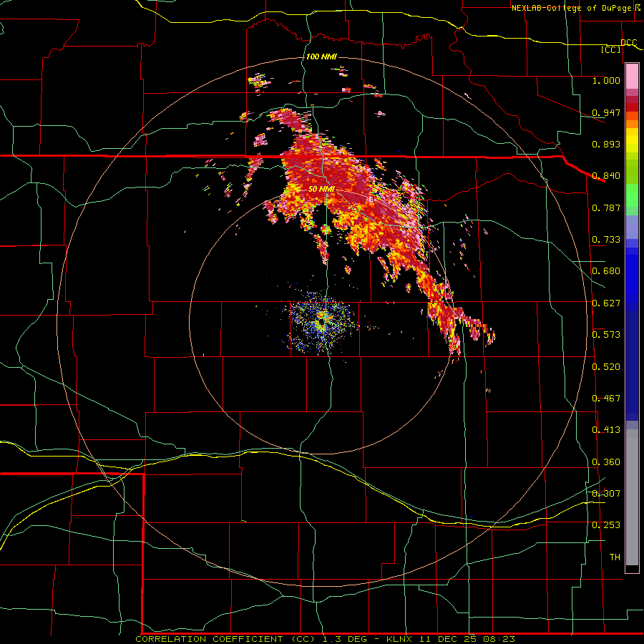Screen dimensions: 644x644
Task: Click the 0.253 legend value
Action: 606,525
